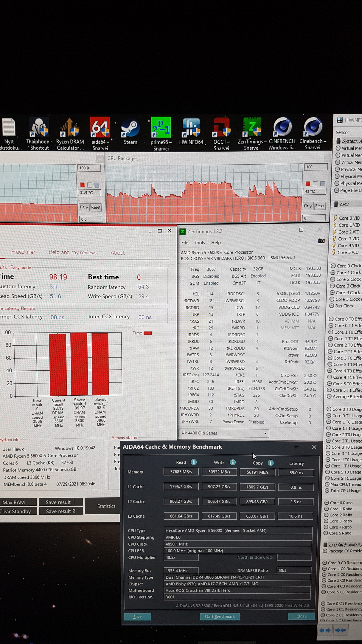362x644 pixels.
Task: Open the Nytt tekstdokument desktop file
Action: point(10,134)
